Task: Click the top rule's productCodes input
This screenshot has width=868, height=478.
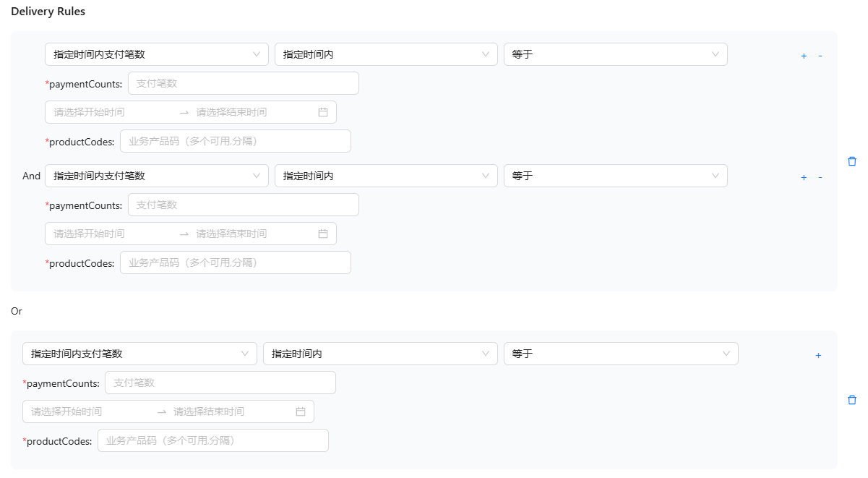Action: [x=236, y=141]
